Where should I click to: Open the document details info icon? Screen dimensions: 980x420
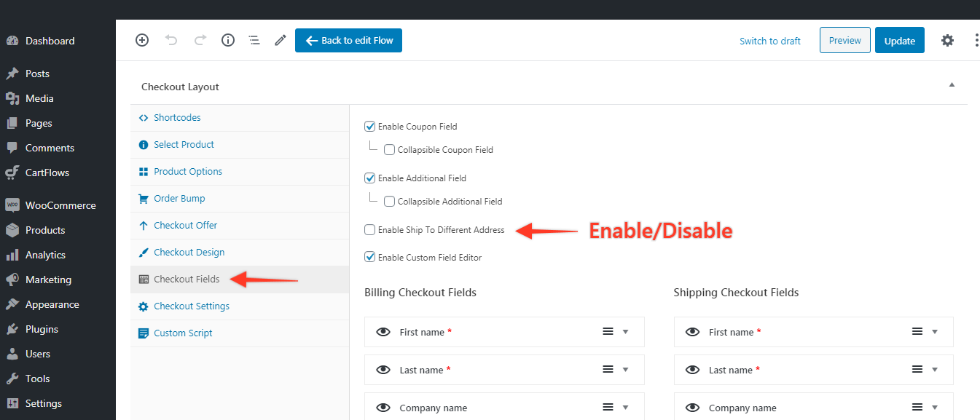(227, 40)
